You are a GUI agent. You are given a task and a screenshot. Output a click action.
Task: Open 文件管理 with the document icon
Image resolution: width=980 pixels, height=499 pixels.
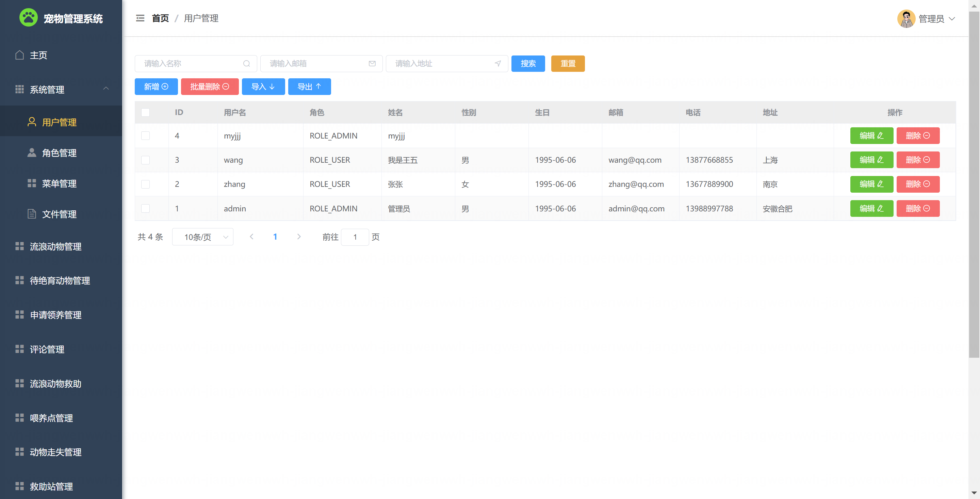59,214
